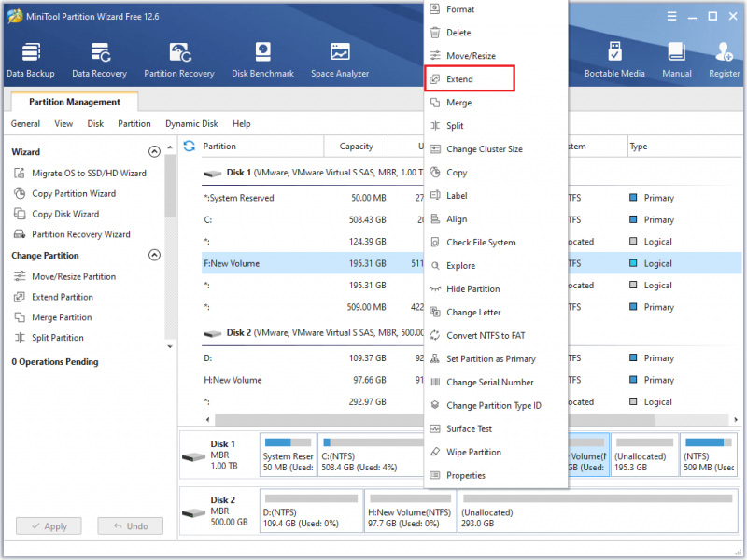Start the Disk Benchmark tool
Image resolution: width=747 pixels, height=560 pixels.
[262, 60]
